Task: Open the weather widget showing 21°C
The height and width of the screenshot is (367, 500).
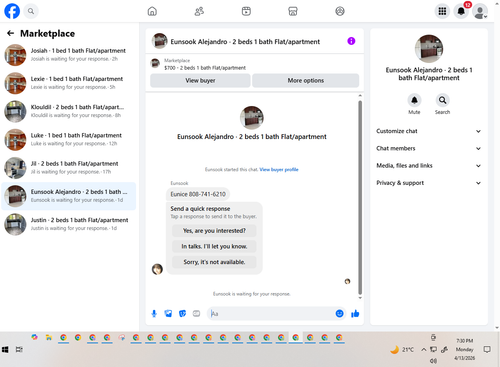Action: pyautogui.click(x=402, y=350)
